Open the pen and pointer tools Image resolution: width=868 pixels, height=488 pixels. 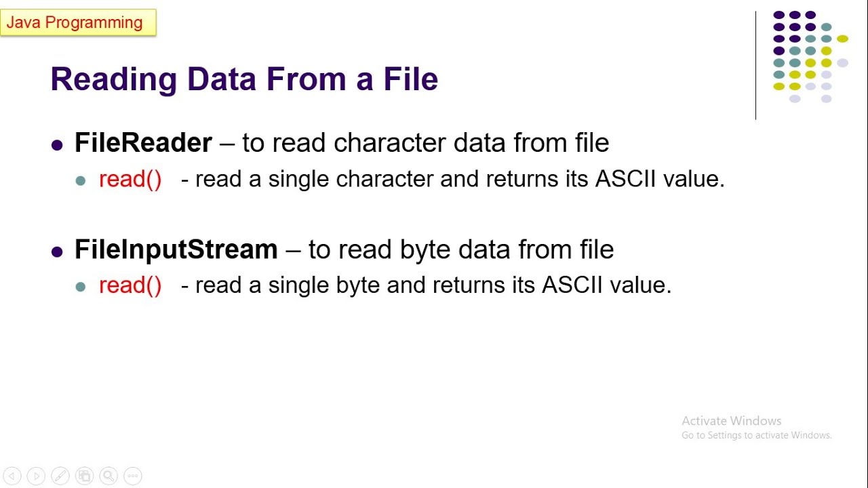click(x=60, y=476)
